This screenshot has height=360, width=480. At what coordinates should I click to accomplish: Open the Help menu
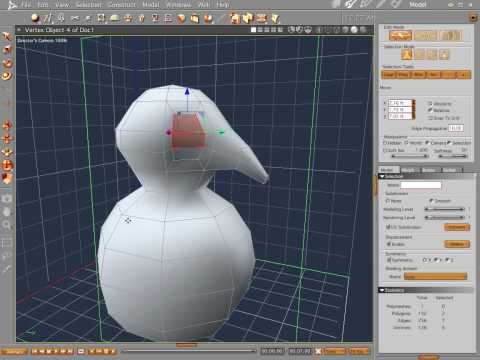click(x=223, y=5)
